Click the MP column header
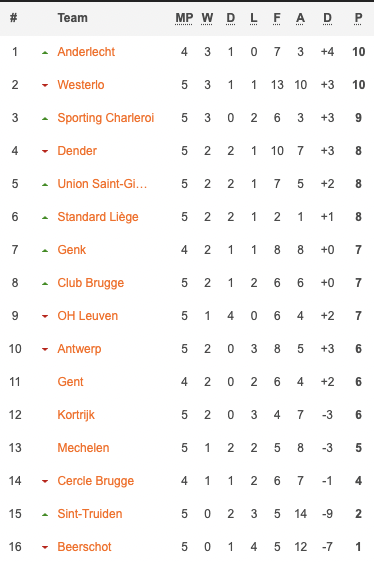This screenshot has height=562, width=374. pos(184,18)
